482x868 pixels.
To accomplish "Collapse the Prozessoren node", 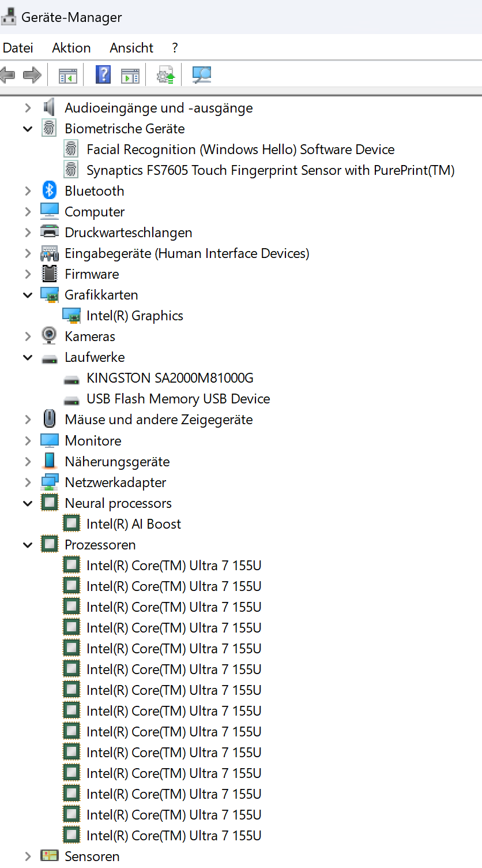I will (x=28, y=544).
